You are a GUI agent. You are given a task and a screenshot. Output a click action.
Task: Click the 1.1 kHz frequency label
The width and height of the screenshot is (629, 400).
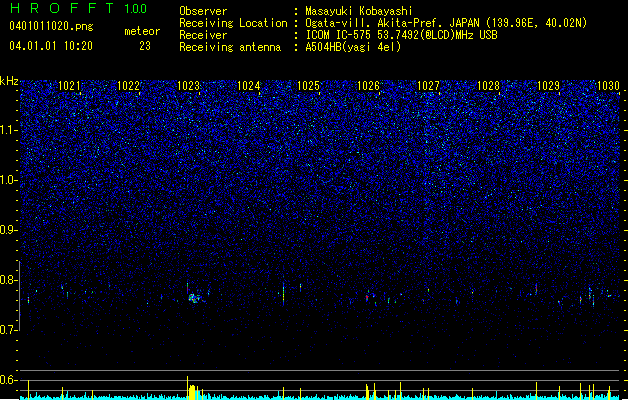tap(8, 130)
